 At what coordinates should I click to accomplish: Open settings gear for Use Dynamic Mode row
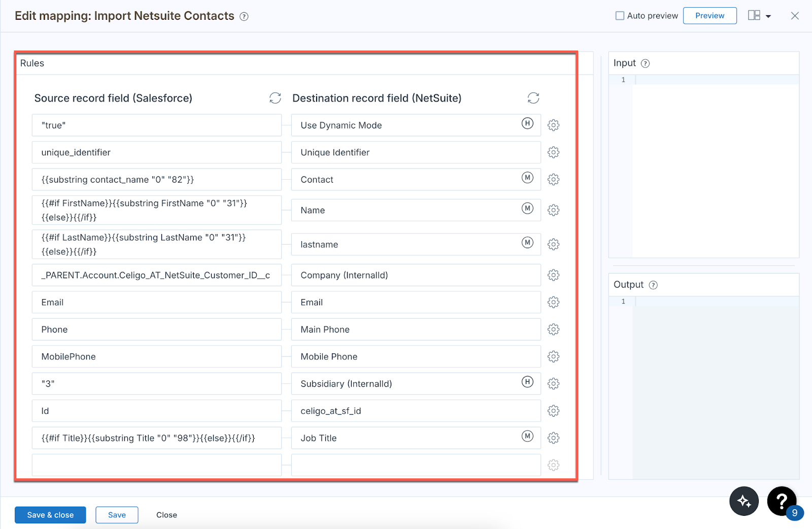pos(553,125)
